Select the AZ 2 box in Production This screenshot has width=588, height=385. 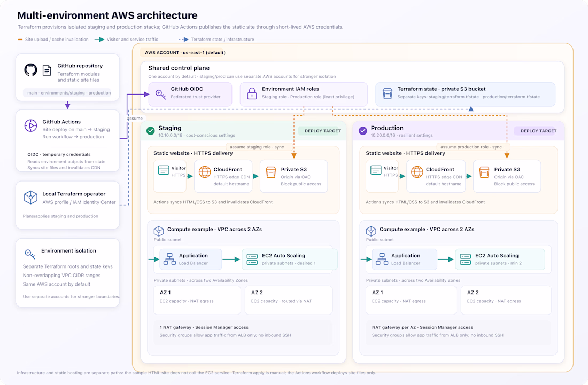tap(506, 300)
